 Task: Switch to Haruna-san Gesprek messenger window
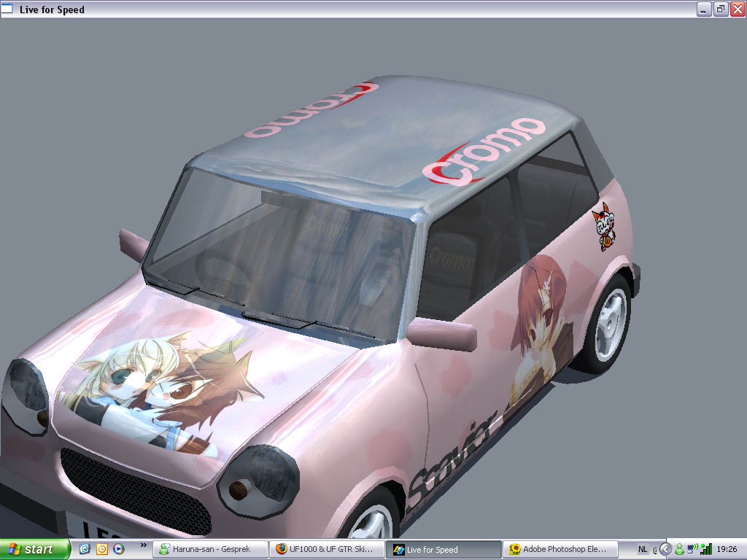[211, 550]
